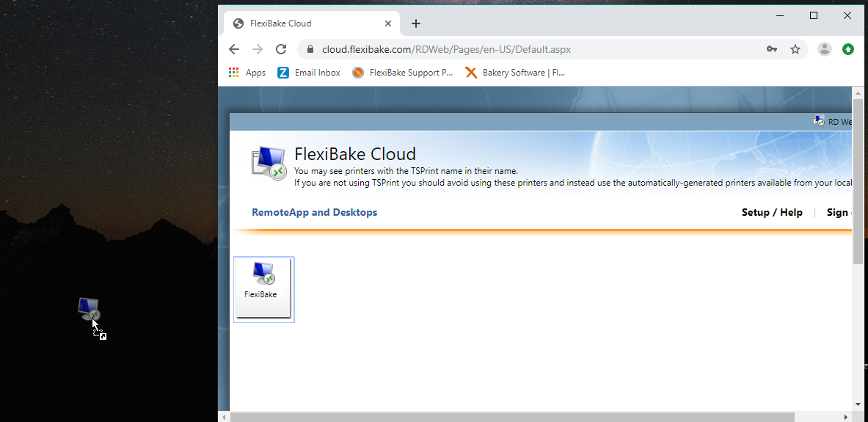Open the Apps bookmark shortcut

[247, 73]
